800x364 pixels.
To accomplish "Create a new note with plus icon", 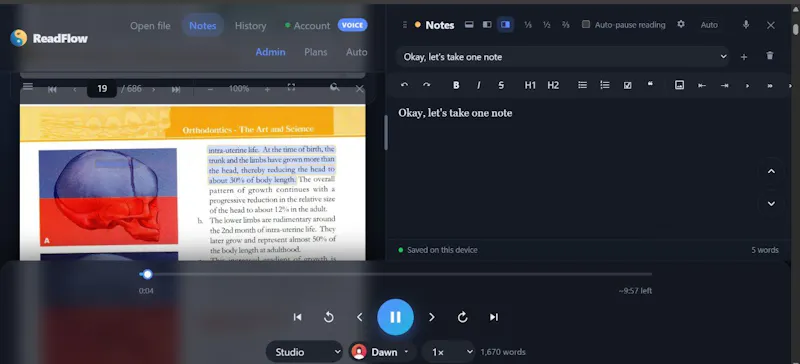I will [x=744, y=57].
